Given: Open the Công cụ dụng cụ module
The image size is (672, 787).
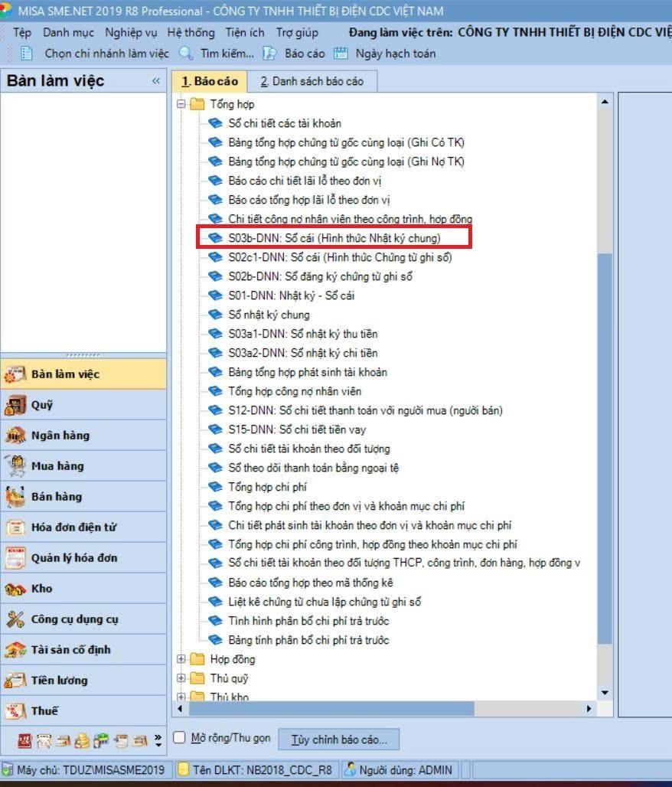Looking at the screenshot, I should pos(83,619).
